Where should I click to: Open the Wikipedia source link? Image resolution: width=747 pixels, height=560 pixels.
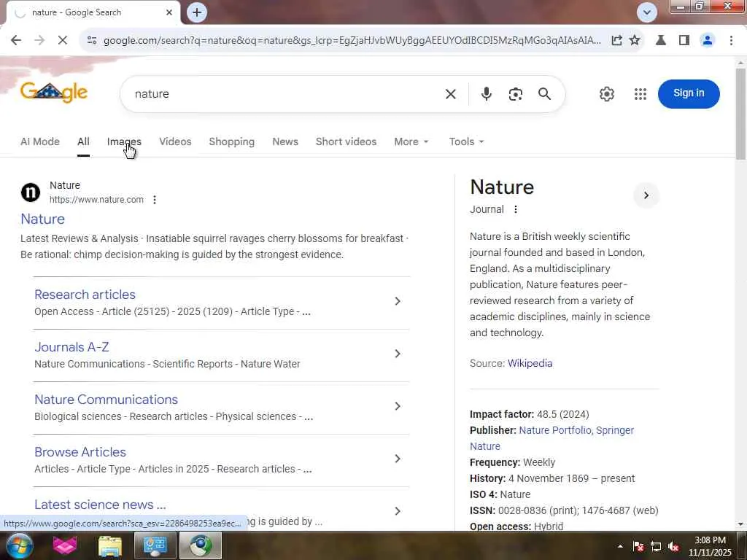coord(530,363)
